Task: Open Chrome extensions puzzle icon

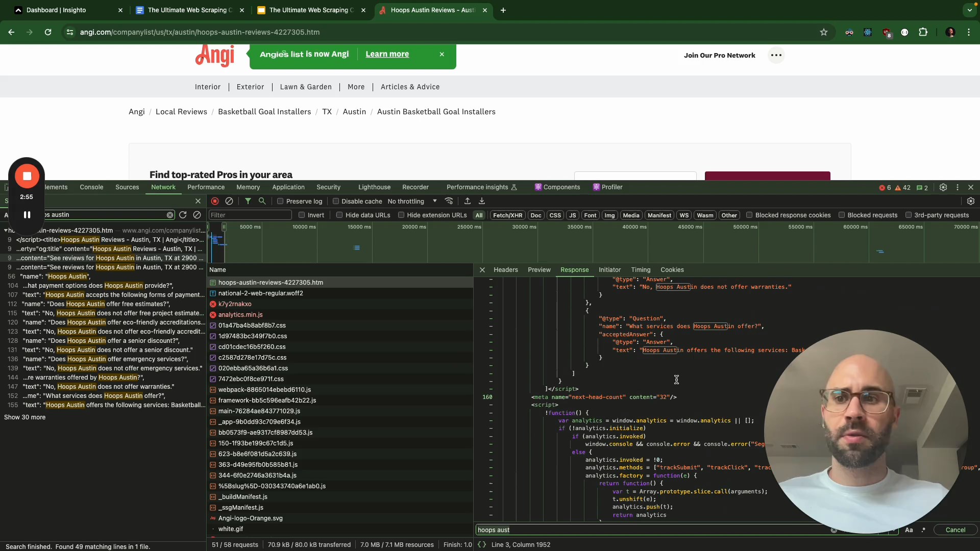Action: coord(923,32)
